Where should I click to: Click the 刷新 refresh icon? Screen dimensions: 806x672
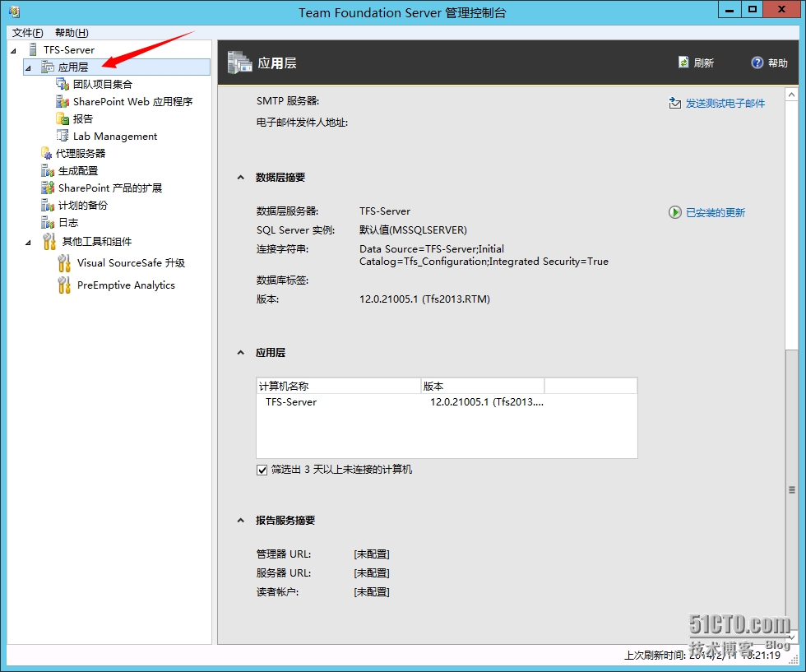pyautogui.click(x=683, y=63)
